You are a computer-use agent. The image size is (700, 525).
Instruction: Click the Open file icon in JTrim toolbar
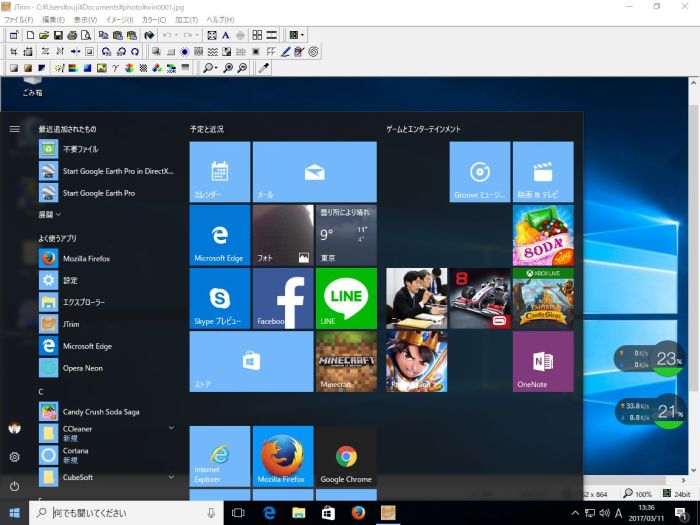[x=45, y=35]
